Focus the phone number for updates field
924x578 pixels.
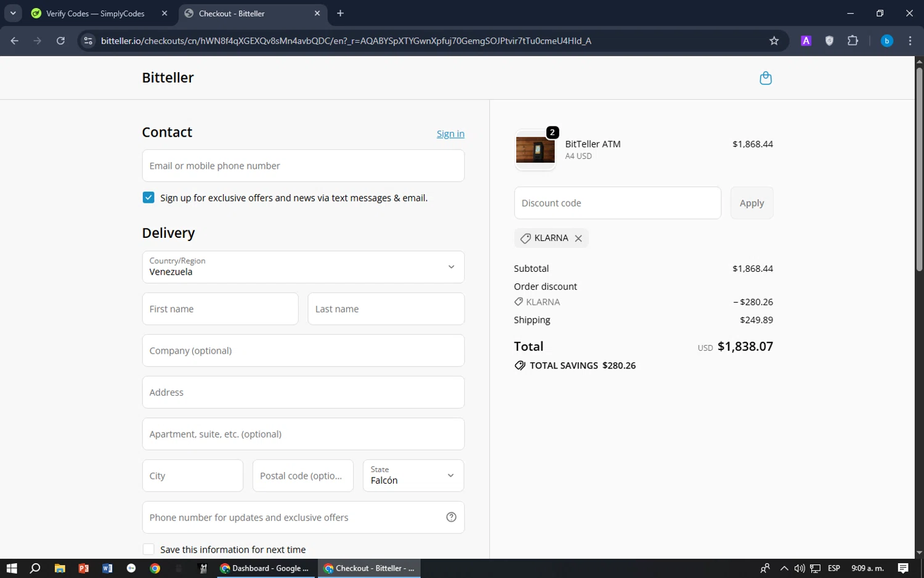[x=303, y=518]
